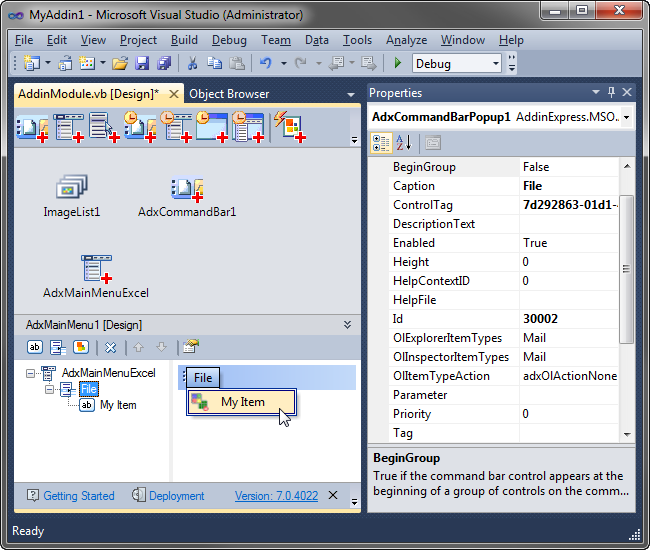Viewport: 650px width, 550px height.
Task: Click the lightning bolt Events designer icon
Action: [290, 126]
